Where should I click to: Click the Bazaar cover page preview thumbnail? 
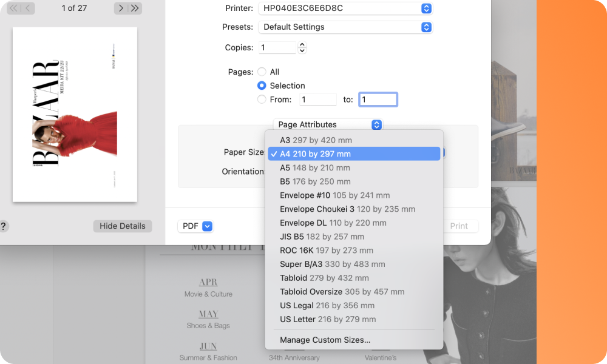pos(75,115)
